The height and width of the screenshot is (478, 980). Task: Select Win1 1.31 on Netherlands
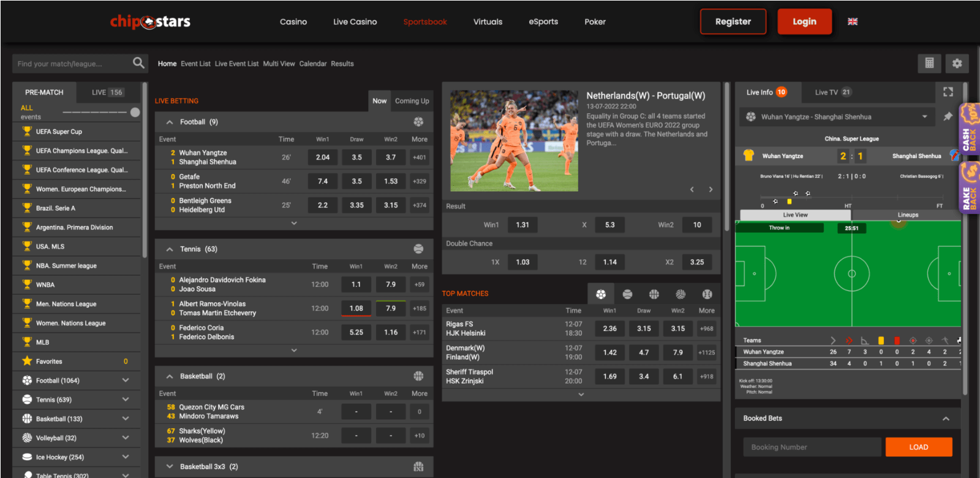tap(522, 225)
